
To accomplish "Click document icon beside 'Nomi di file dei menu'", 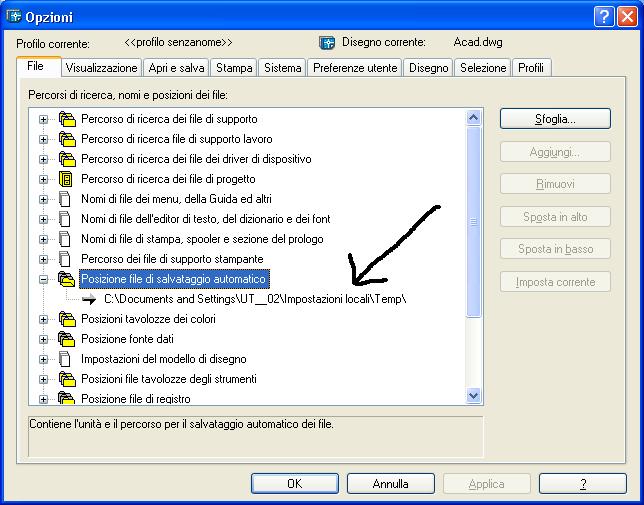I will click(x=67, y=199).
